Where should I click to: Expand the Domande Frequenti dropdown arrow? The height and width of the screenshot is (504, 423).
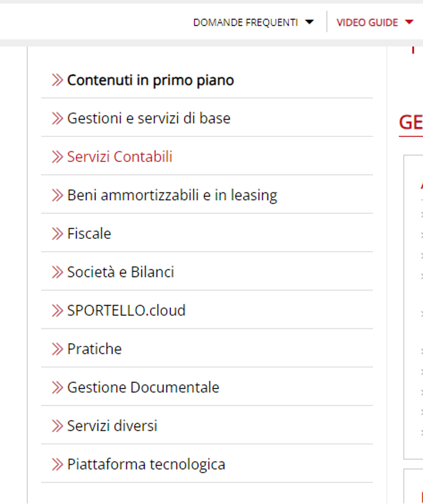pyautogui.click(x=309, y=23)
